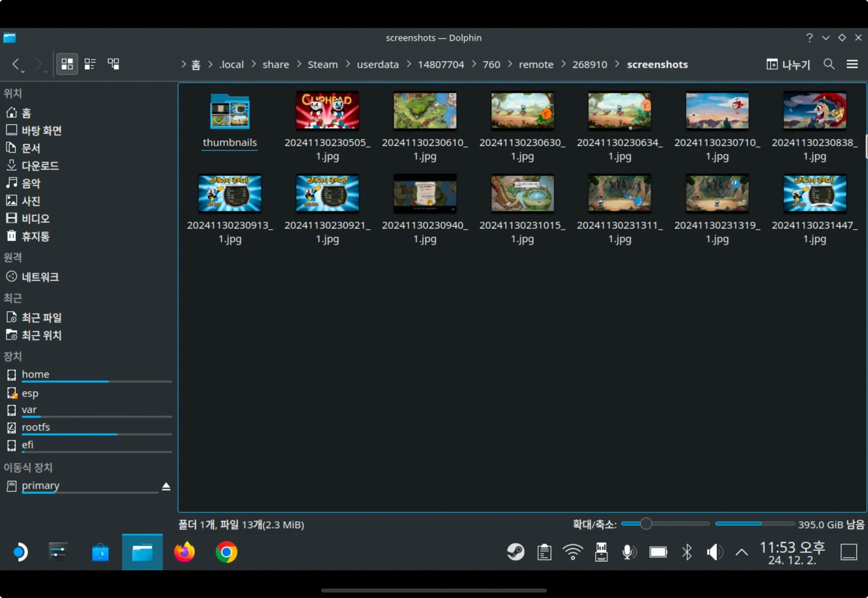The width and height of the screenshot is (868, 598).
Task: Open 휴지통 trash in sidebar
Action: 88,236
